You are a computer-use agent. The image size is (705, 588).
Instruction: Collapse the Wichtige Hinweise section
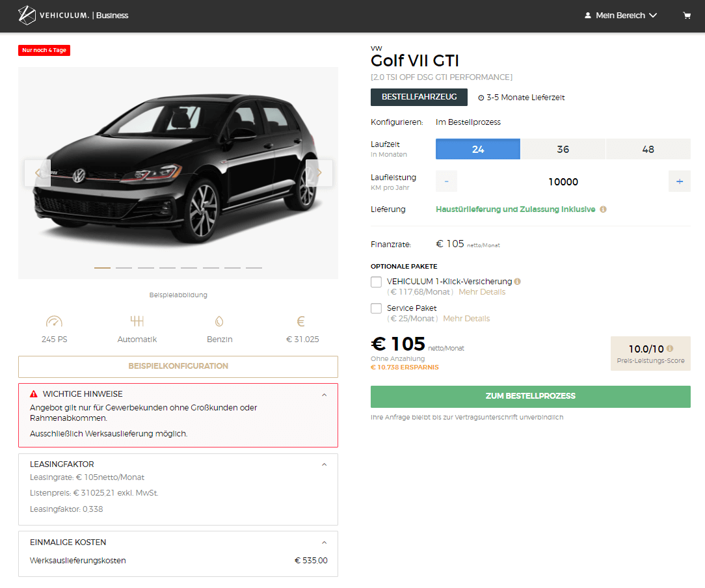pos(324,395)
